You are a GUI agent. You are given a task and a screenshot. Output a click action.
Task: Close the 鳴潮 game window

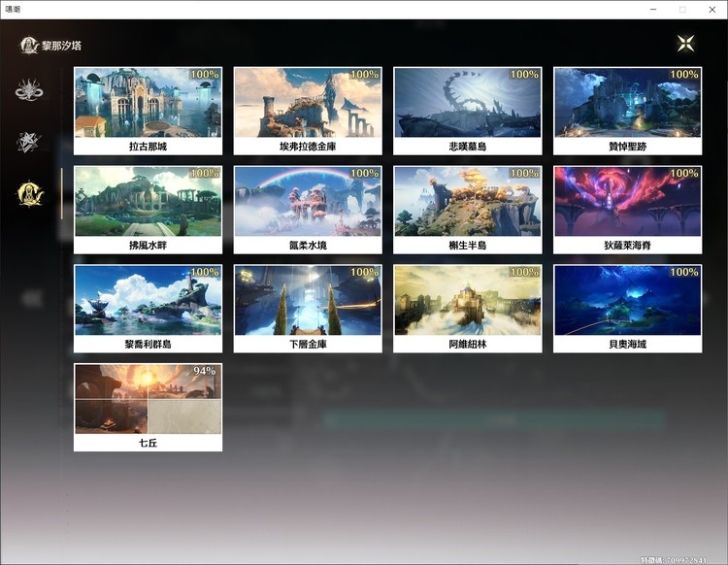pyautogui.click(x=712, y=10)
